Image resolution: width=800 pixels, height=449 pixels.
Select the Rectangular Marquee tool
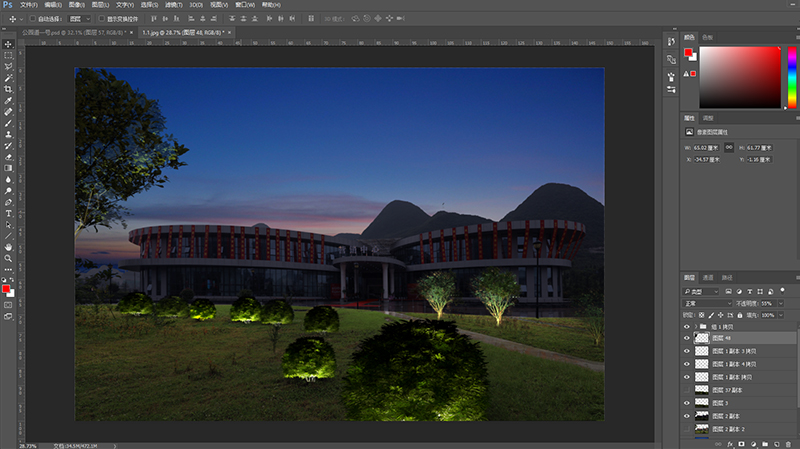coord(9,55)
